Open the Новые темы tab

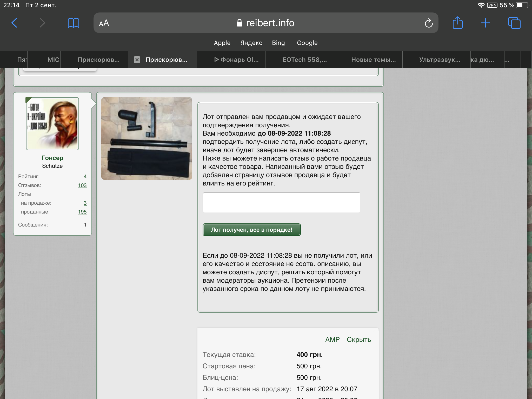[x=373, y=60]
